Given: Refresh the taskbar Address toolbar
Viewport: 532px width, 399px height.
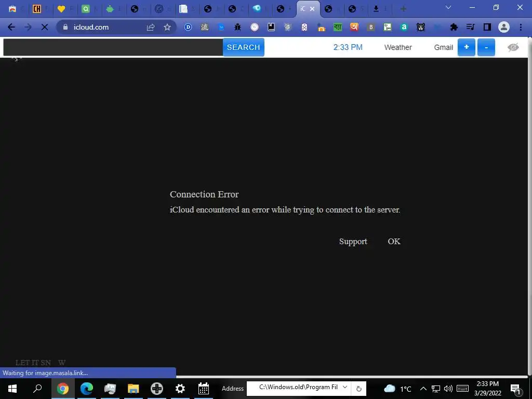Looking at the screenshot, I should pyautogui.click(x=358, y=389).
